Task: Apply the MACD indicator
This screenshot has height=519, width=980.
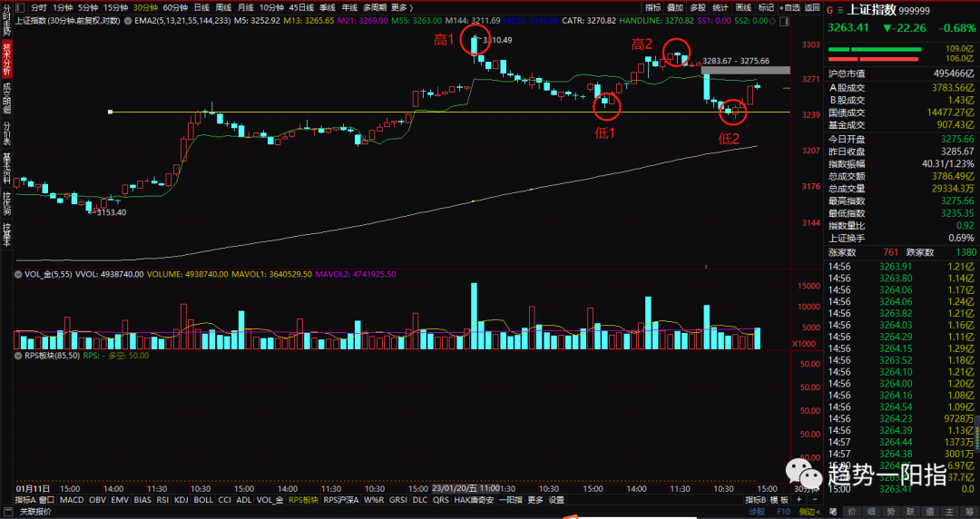Action: [x=72, y=500]
